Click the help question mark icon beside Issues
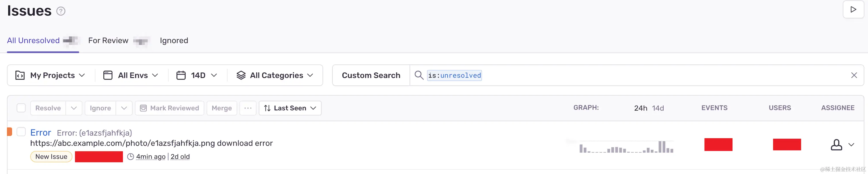This screenshot has height=174, width=868. tap(61, 11)
